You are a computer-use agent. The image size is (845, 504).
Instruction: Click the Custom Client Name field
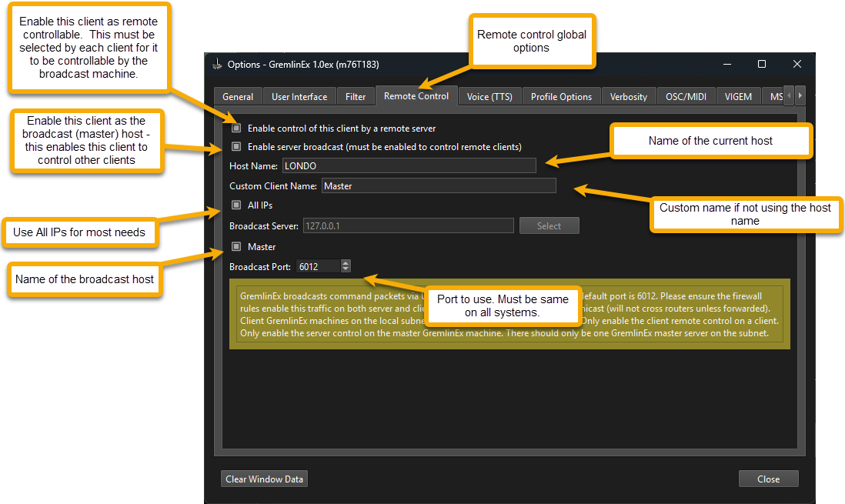[438, 185]
